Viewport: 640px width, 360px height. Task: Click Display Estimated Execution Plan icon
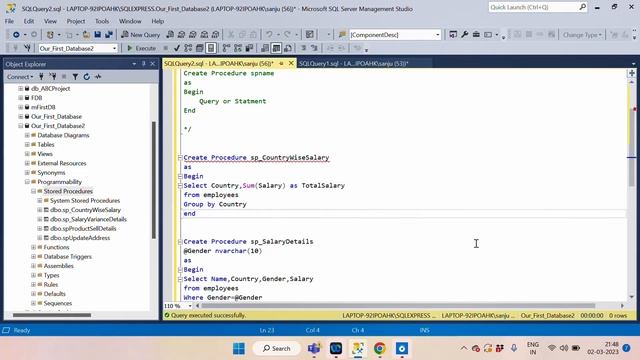point(188,48)
